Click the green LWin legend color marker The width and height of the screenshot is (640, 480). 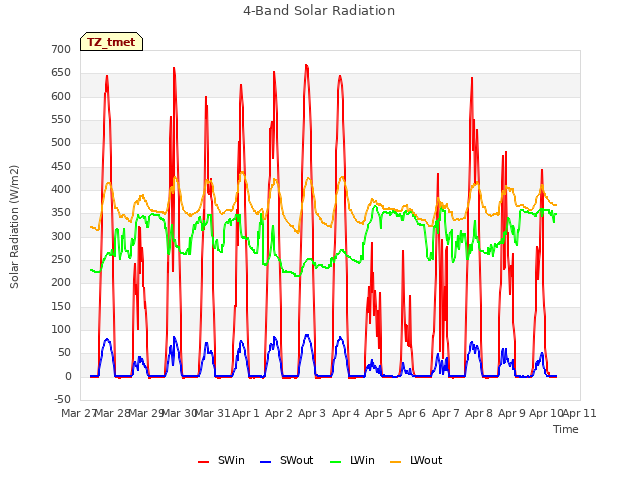click(335, 462)
